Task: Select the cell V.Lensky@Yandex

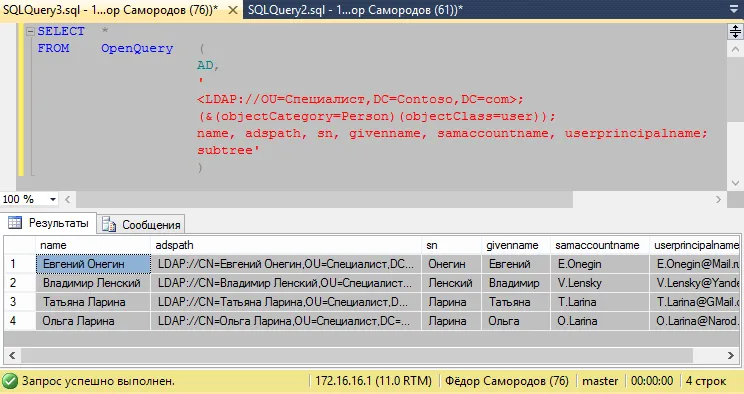Action: coord(694,283)
